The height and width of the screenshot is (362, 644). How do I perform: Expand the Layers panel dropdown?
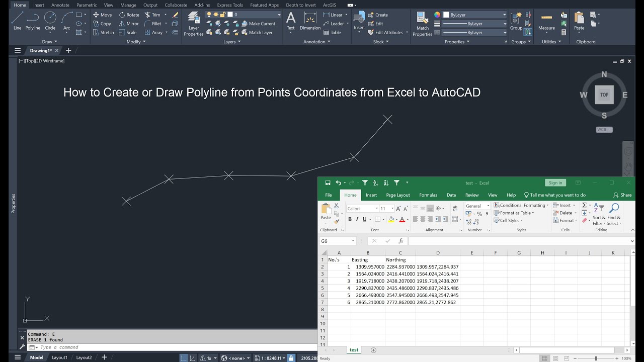pyautogui.click(x=231, y=42)
